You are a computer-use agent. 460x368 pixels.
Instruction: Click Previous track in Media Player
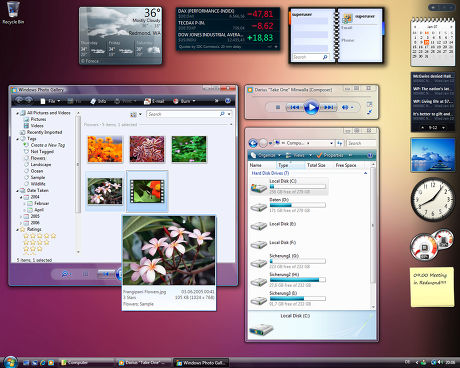(x=295, y=107)
